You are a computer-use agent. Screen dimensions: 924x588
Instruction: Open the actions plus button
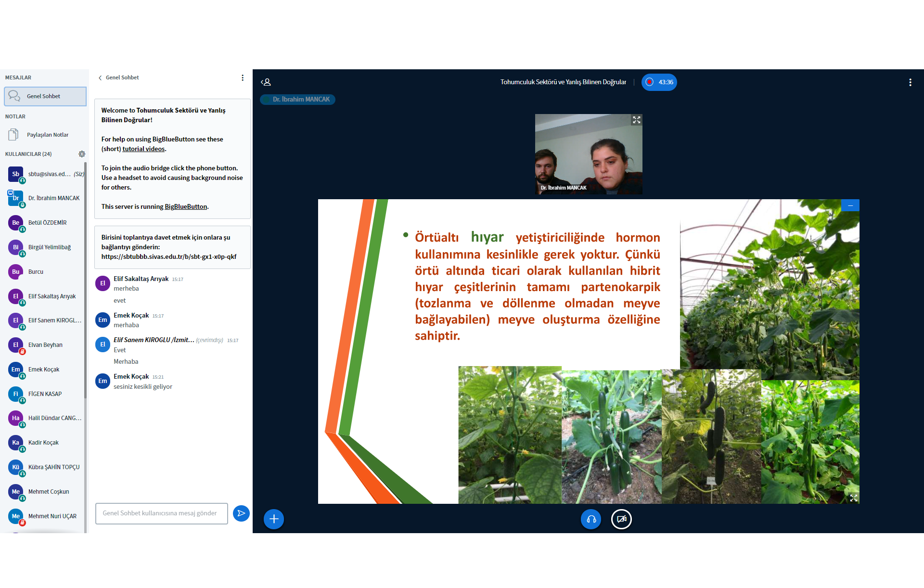(x=274, y=519)
